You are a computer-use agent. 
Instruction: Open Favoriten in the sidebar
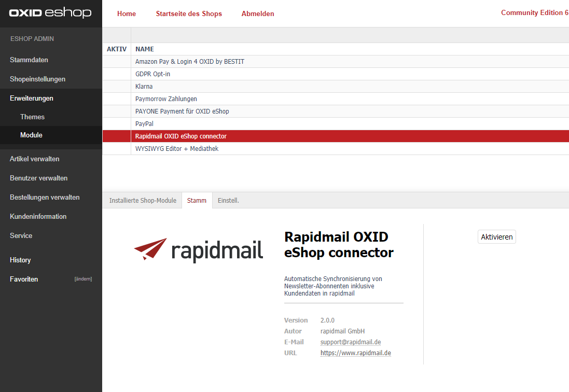pyautogui.click(x=24, y=279)
